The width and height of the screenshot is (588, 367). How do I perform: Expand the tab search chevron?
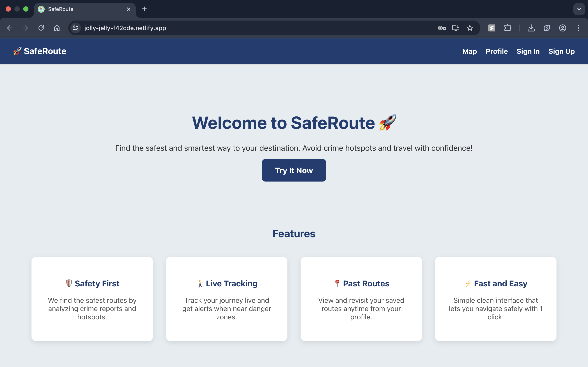click(x=579, y=9)
